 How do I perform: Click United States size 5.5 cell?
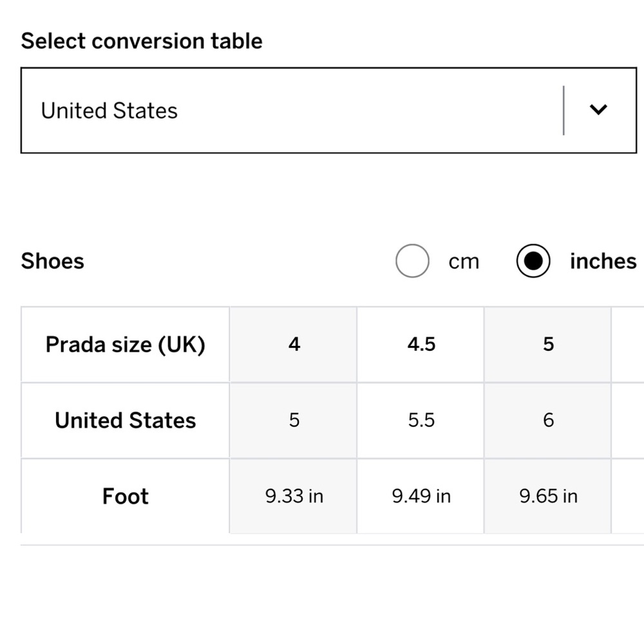tap(421, 420)
